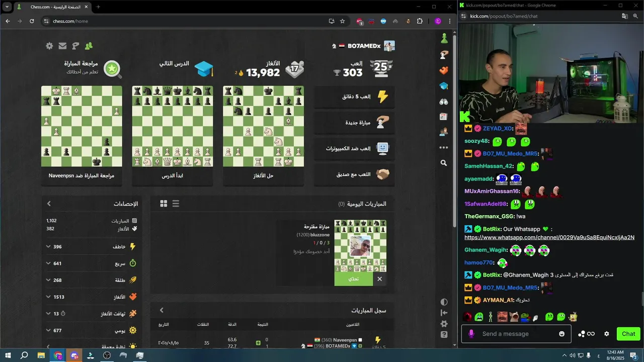Open the Social friends sidebar icon
Image resolution: width=644 pixels, height=362 pixels.
[444, 132]
